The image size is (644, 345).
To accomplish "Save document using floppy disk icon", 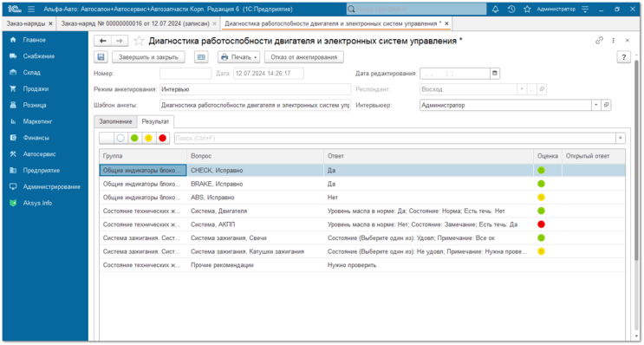I will coord(101,57).
